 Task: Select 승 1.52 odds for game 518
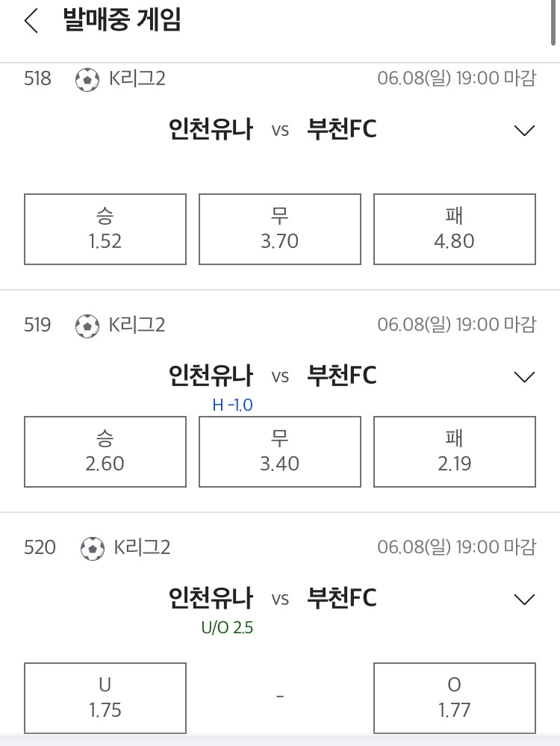point(105,229)
